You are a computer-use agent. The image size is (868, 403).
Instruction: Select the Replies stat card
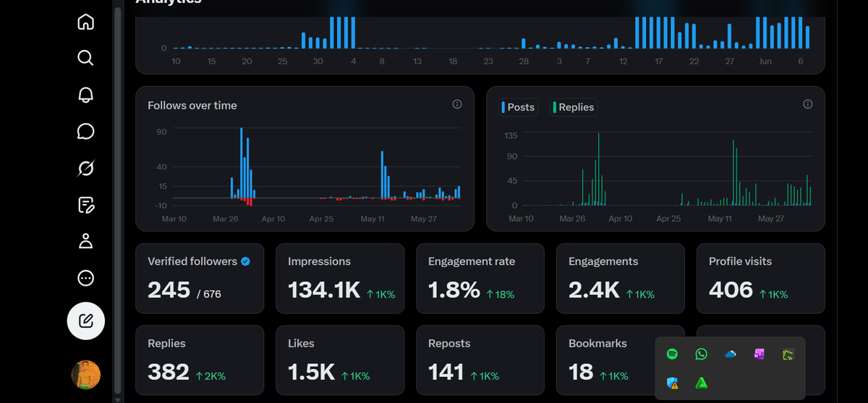[200, 360]
